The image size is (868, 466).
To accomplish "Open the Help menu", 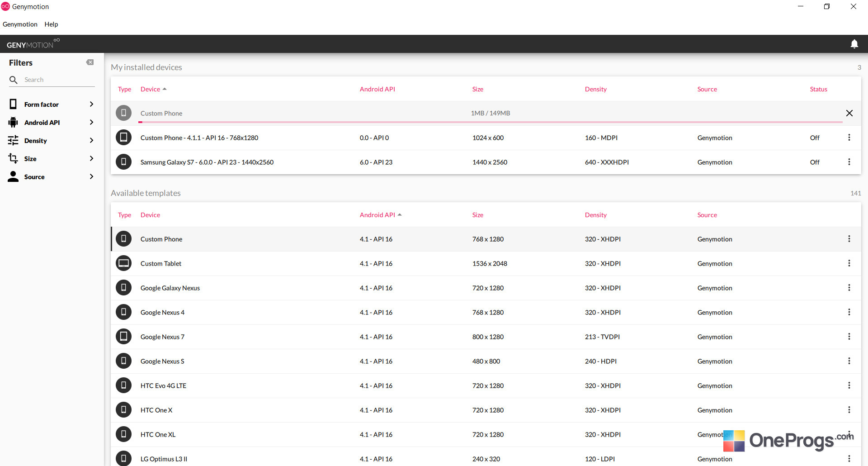I will 51,24.
